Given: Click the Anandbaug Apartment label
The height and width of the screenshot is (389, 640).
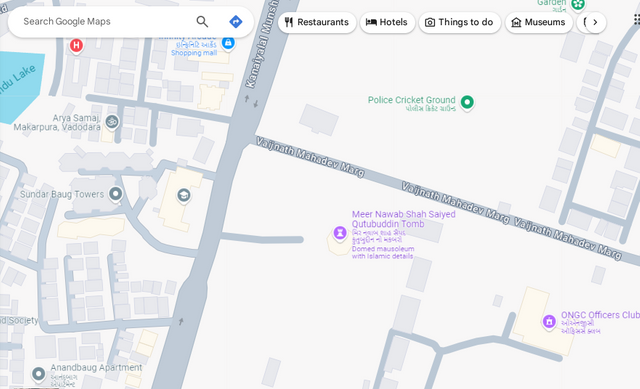Looking at the screenshot, I should pos(96,368).
